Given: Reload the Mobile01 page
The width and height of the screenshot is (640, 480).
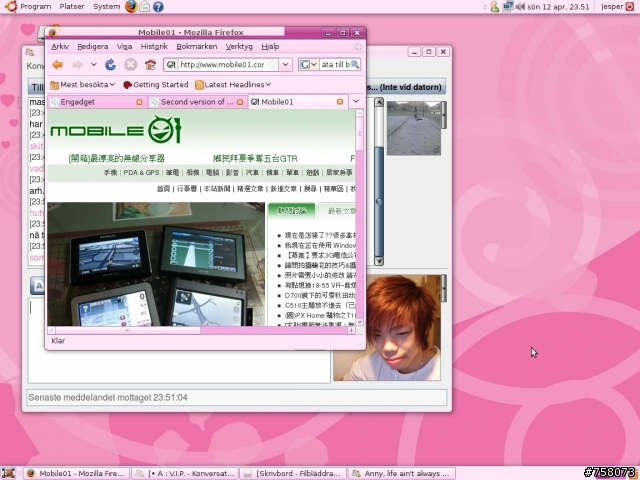Looking at the screenshot, I should [110, 64].
